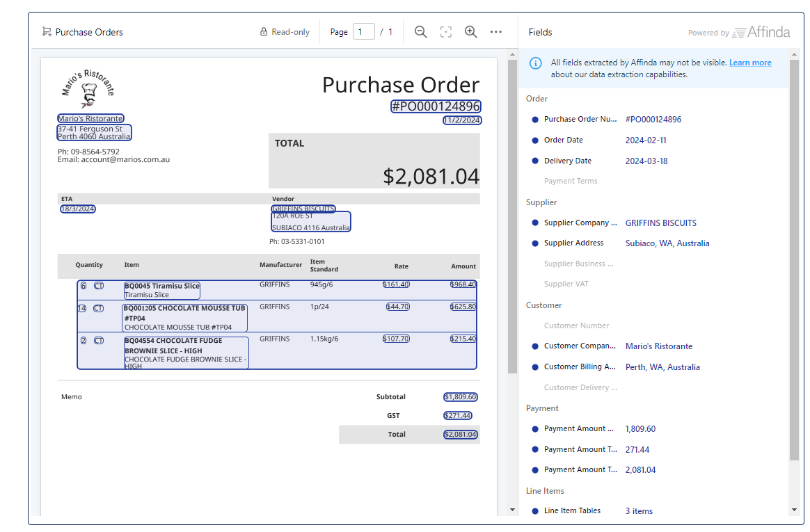This screenshot has height=532, width=810.
Task: Fit the document to the screen
Action: pyautogui.click(x=446, y=32)
